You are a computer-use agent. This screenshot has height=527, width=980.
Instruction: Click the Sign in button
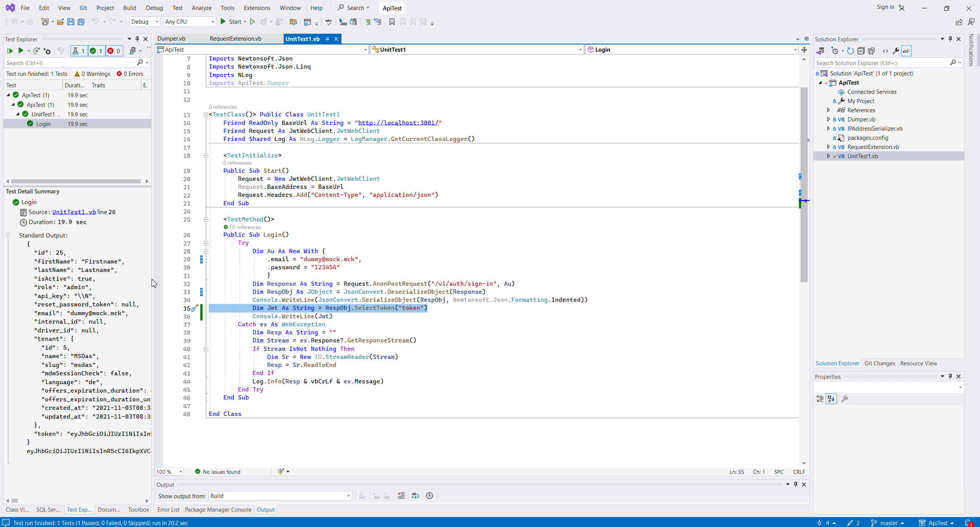point(885,7)
